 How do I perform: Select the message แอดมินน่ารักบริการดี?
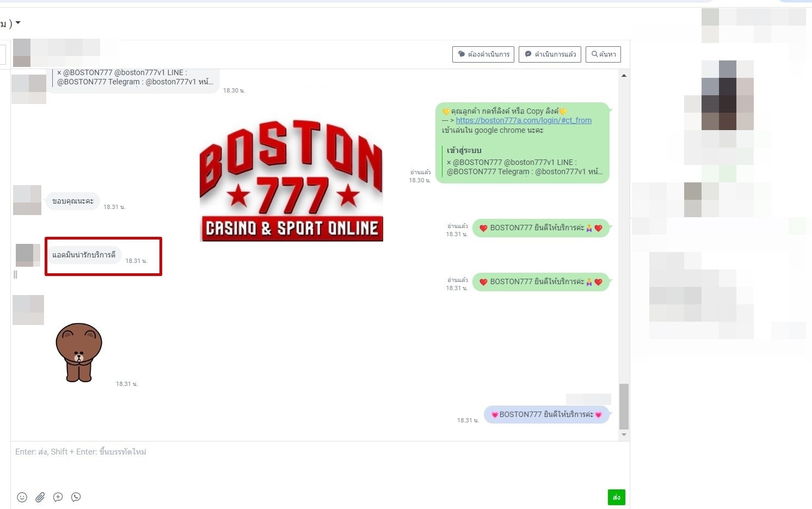84,255
